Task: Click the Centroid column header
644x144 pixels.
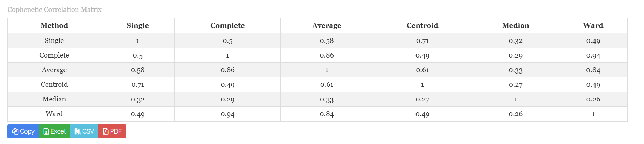Action: 422,25
